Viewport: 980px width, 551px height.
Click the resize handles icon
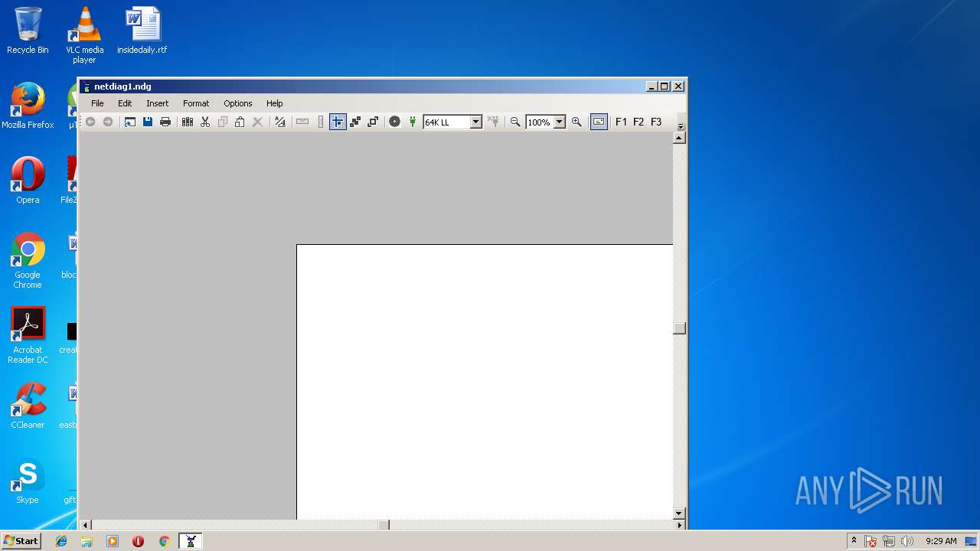click(x=373, y=122)
